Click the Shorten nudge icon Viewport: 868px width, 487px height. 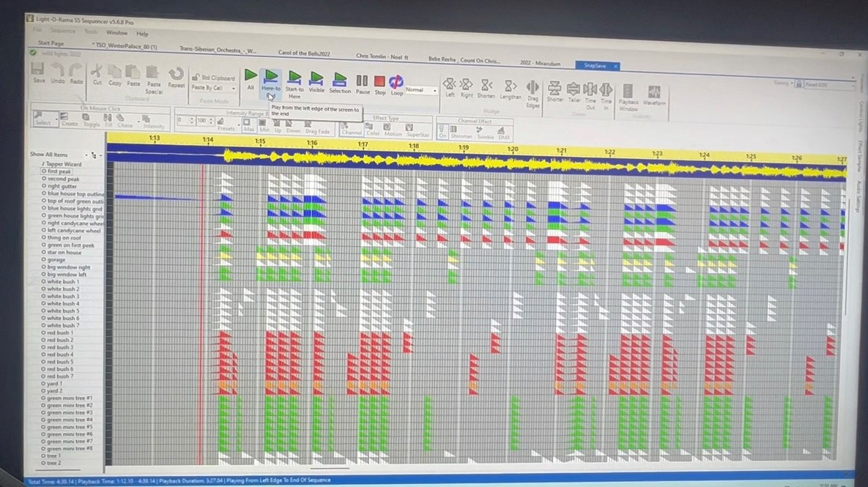(486, 89)
